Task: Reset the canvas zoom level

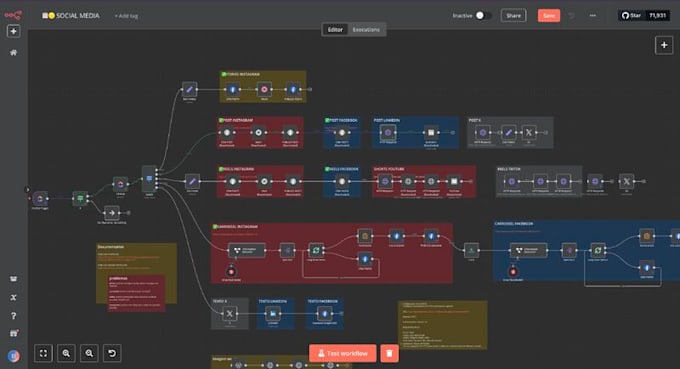Action: tap(112, 353)
